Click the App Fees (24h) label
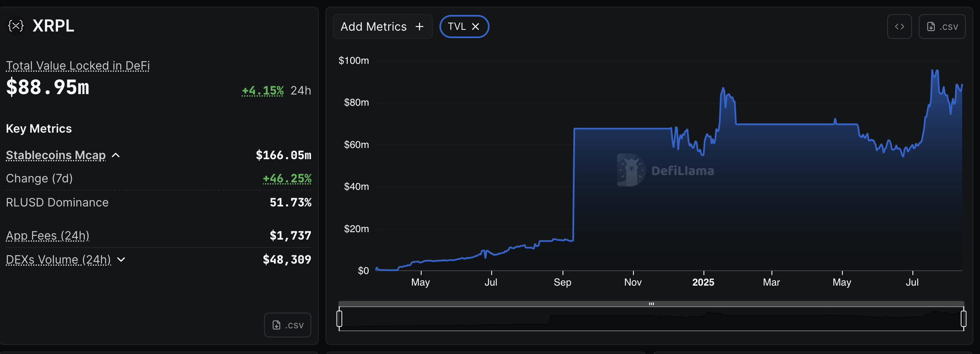Image resolution: width=980 pixels, height=354 pixels. pos(48,235)
